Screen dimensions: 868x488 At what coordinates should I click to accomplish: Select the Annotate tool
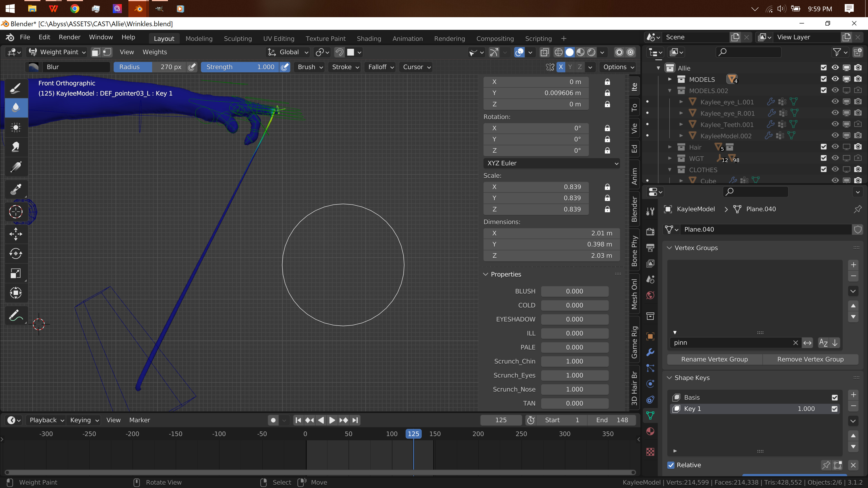pyautogui.click(x=16, y=316)
